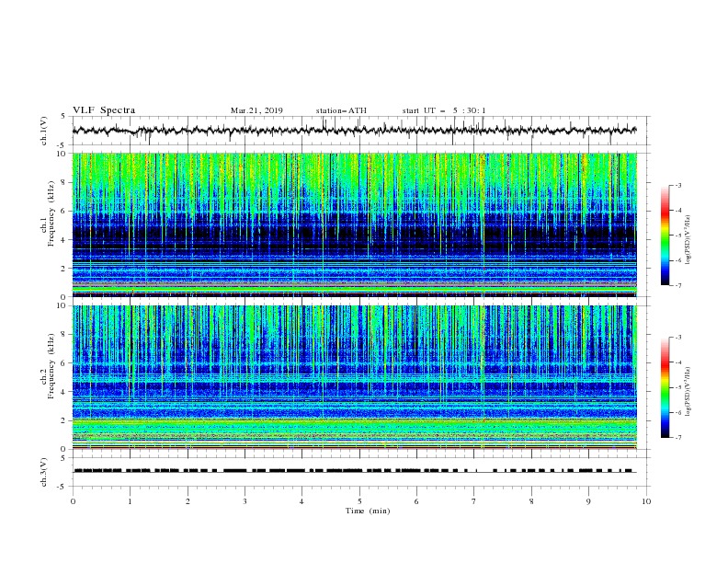Click the 'ch.3(V)' axis label
The height and width of the screenshot is (563, 728).
(x=44, y=472)
